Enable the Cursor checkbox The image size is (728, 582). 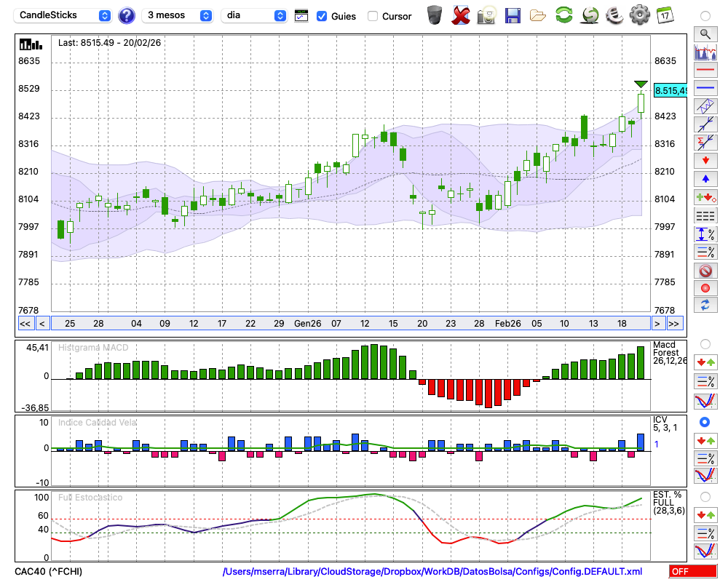(x=373, y=16)
